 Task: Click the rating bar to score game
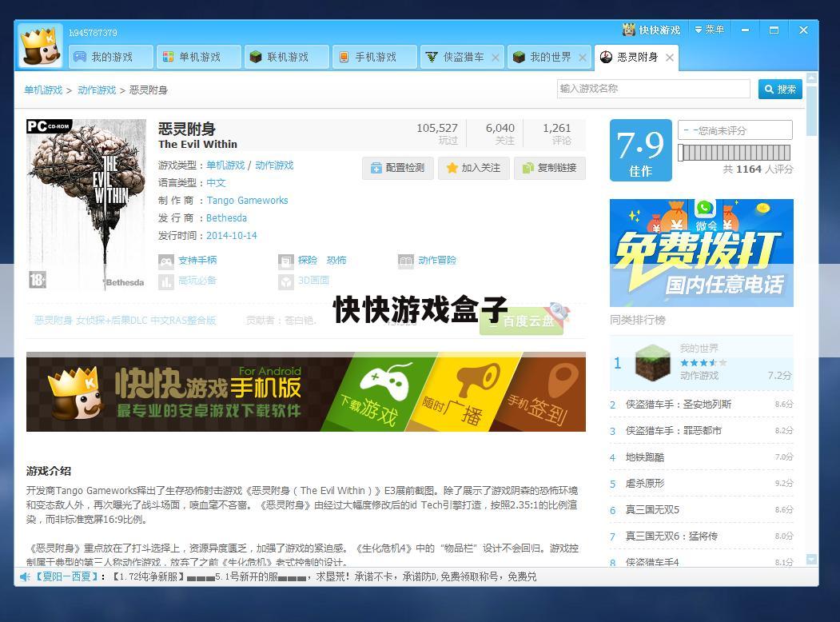pyautogui.click(x=734, y=153)
